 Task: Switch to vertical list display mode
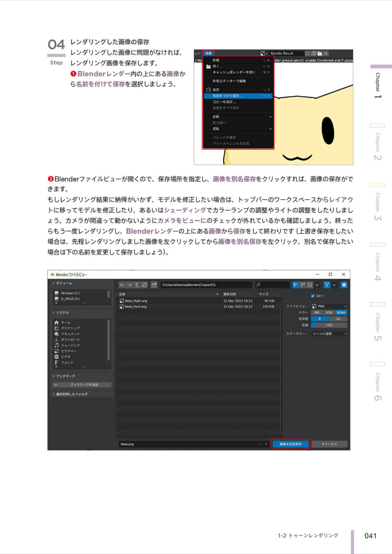296,285
